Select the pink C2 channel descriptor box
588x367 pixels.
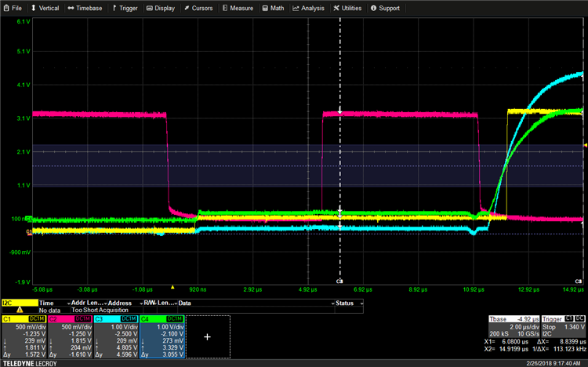click(x=70, y=338)
